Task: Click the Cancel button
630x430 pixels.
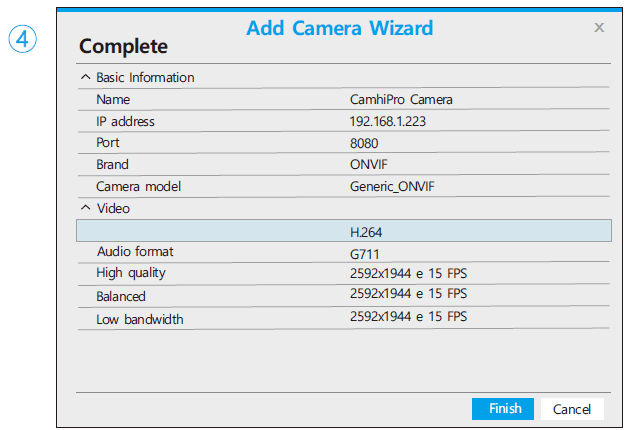Action: pos(572,409)
